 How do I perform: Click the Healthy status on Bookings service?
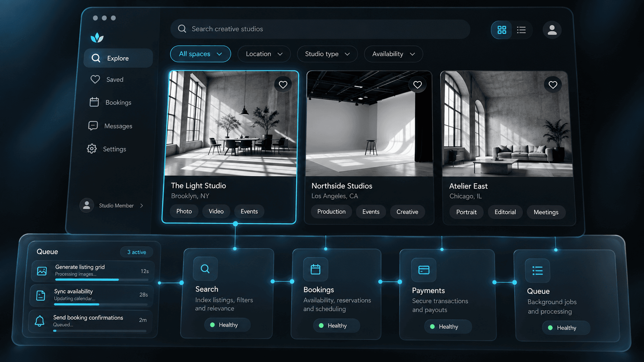336,325
